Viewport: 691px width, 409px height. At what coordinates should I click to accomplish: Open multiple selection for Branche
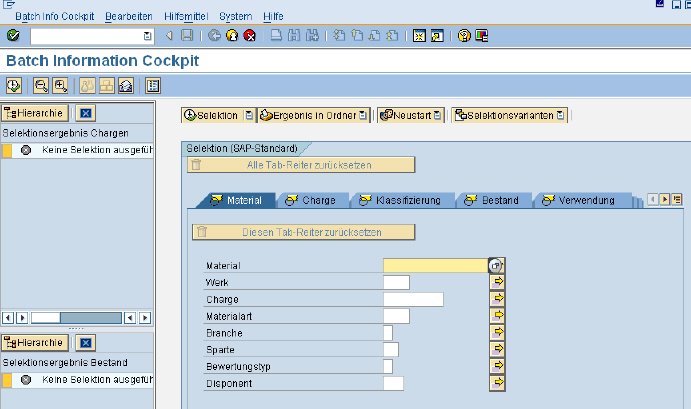coord(498,332)
